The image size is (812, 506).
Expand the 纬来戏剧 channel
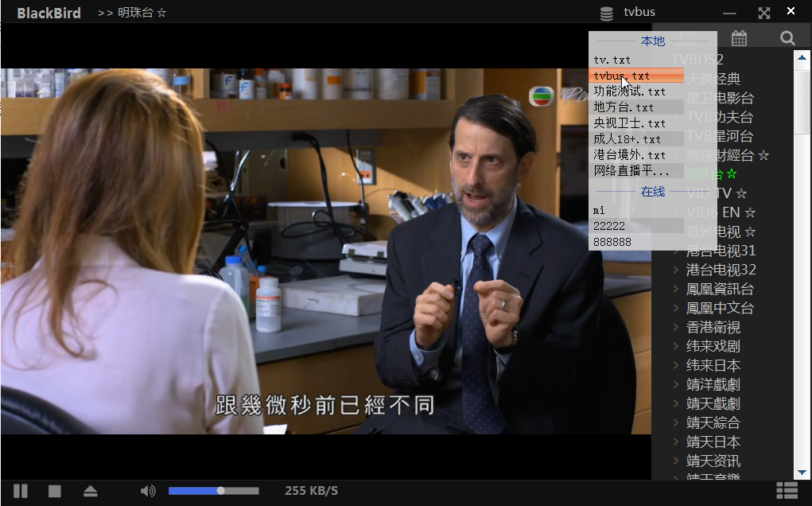pos(676,346)
